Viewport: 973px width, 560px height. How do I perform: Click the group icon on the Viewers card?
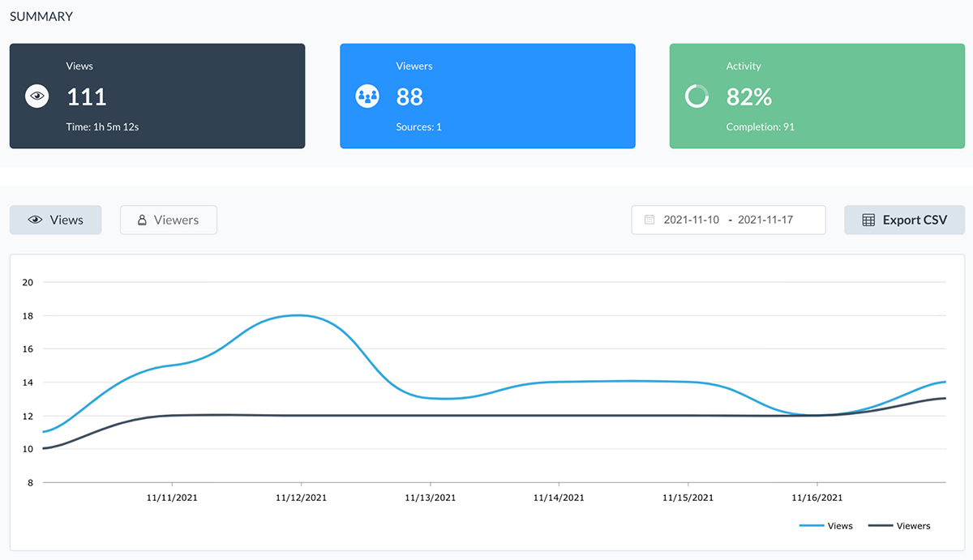tap(367, 96)
